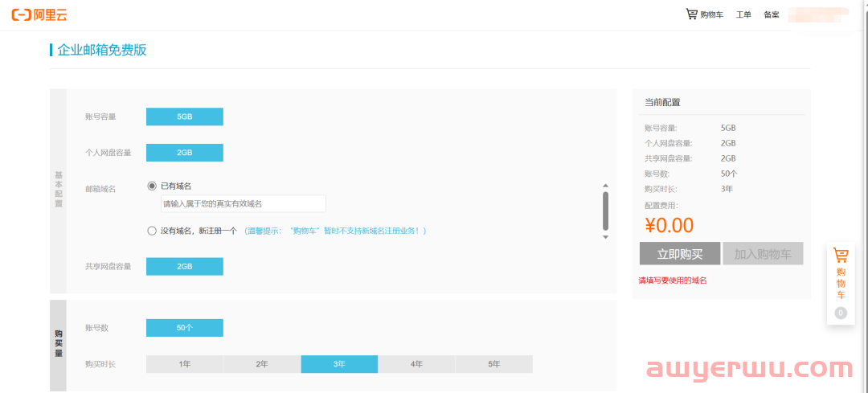
Task: Click the domain name input field
Action: click(243, 204)
